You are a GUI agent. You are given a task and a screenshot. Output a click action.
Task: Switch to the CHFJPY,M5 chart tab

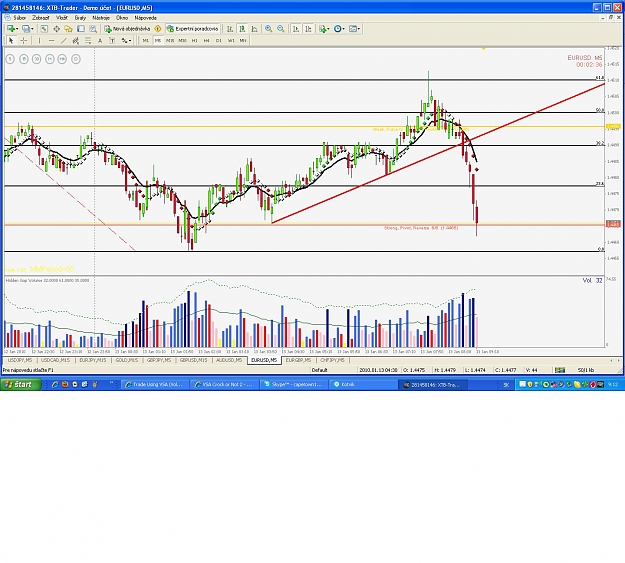click(332, 360)
